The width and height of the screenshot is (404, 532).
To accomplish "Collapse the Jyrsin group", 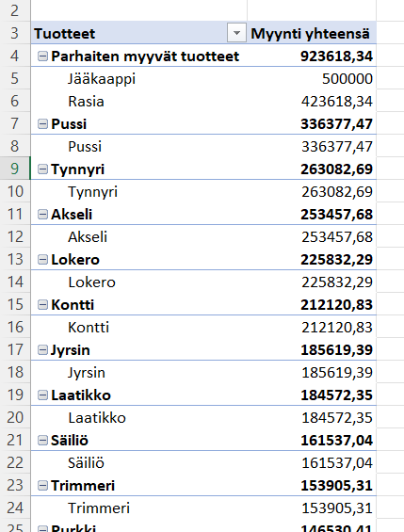I will 42,350.
